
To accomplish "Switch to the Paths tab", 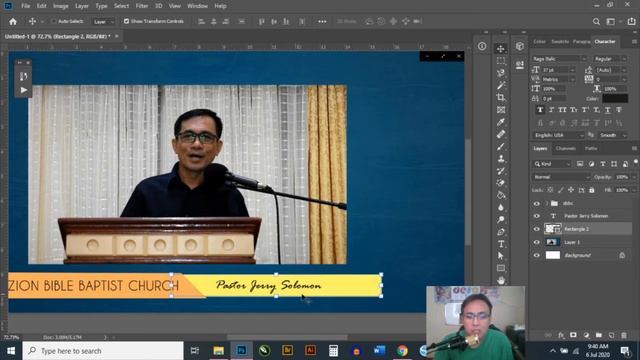I will coord(591,149).
